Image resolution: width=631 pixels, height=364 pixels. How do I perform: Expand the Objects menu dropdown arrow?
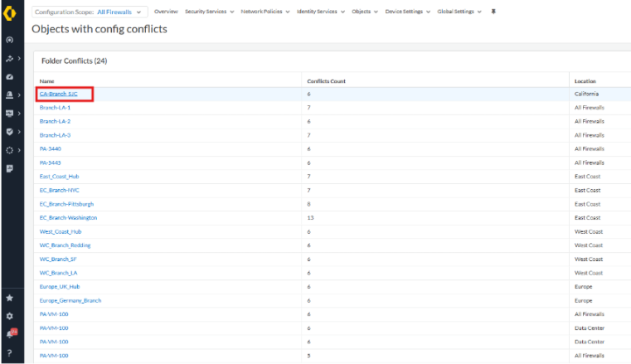pos(376,12)
